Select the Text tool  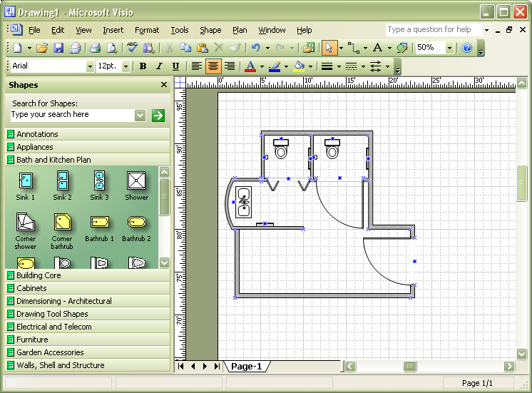pyautogui.click(x=378, y=48)
